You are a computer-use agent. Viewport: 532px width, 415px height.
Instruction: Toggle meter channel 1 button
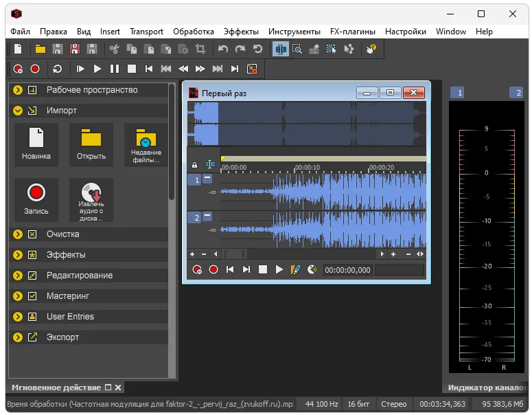[457, 93]
